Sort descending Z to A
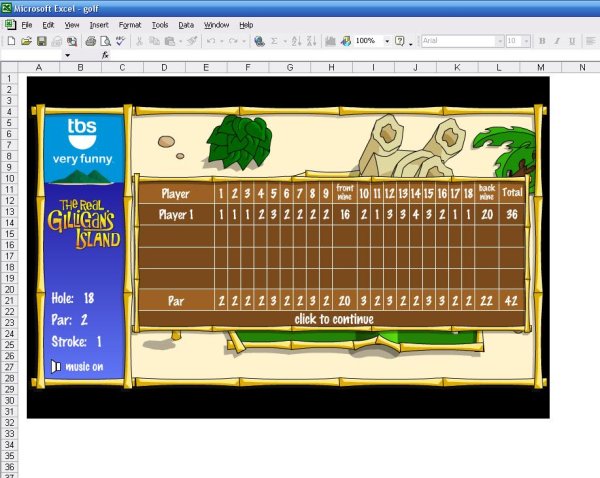Screen dimensions: 600x478 311,41
